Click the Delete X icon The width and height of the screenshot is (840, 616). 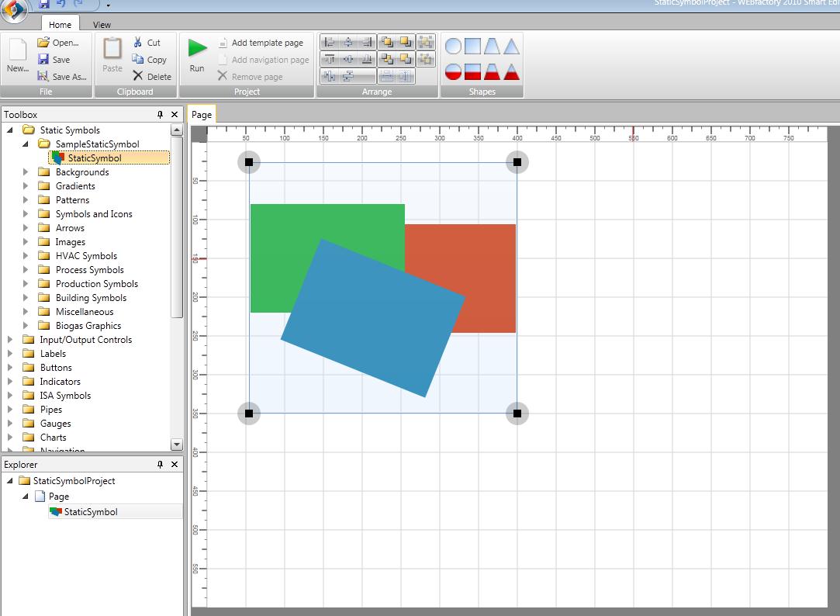click(x=138, y=76)
